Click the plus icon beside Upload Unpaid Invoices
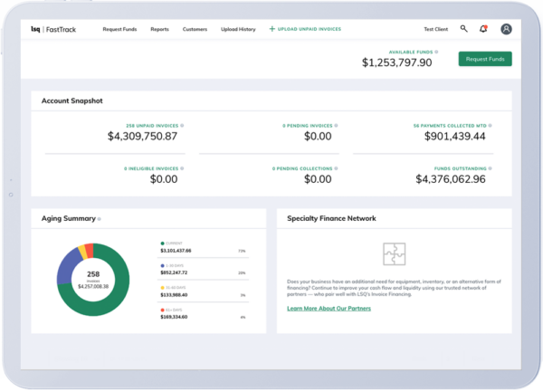Screen dimensions: 543x392 pos(272,29)
